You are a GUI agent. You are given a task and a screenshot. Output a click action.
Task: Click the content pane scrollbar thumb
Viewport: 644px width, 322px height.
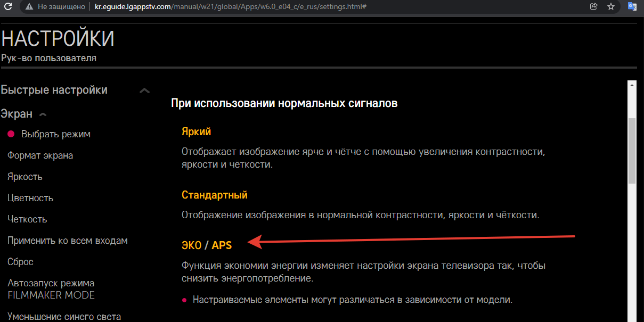(x=632, y=151)
